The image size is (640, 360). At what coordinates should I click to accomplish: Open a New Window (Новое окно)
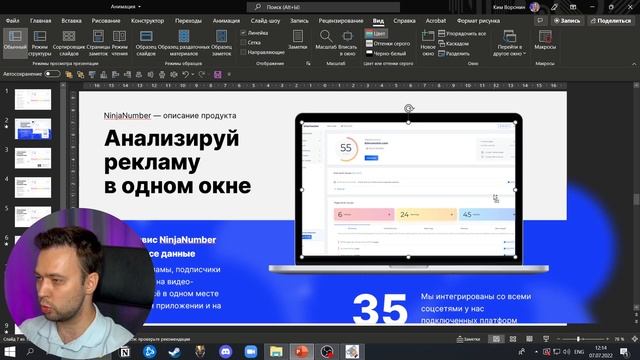[x=428, y=43]
